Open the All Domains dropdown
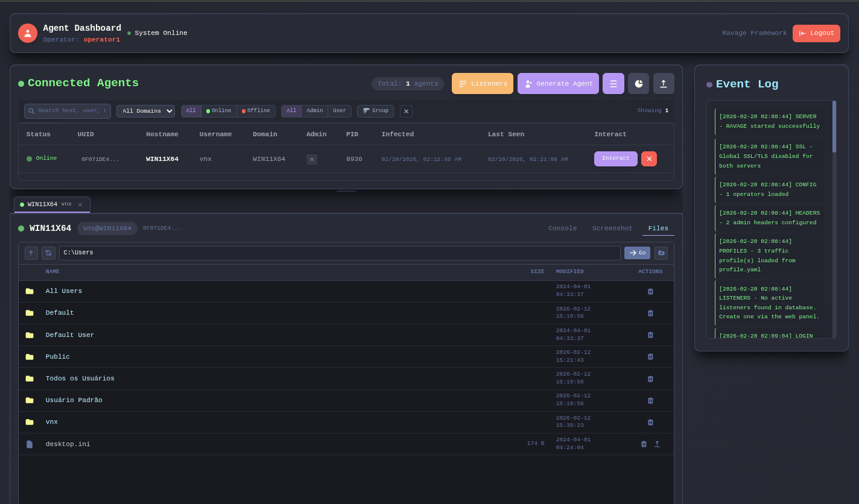Screen dimensions: 859x504 click(x=145, y=112)
